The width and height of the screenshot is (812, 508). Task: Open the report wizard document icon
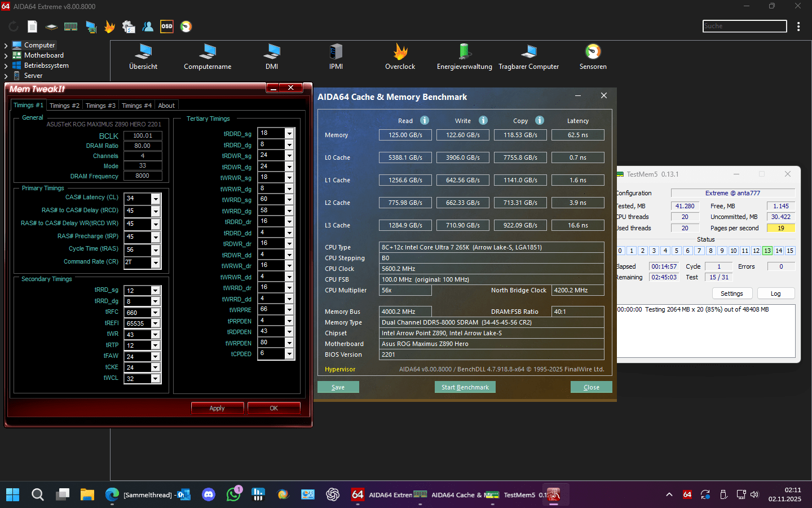coord(32,26)
